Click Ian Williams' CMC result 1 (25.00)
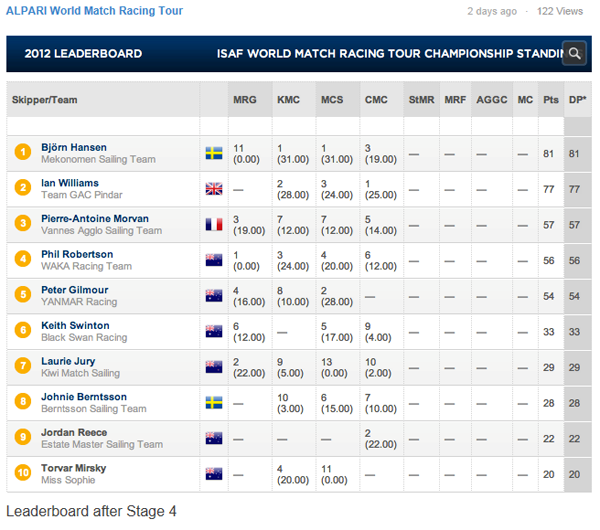 (x=380, y=189)
